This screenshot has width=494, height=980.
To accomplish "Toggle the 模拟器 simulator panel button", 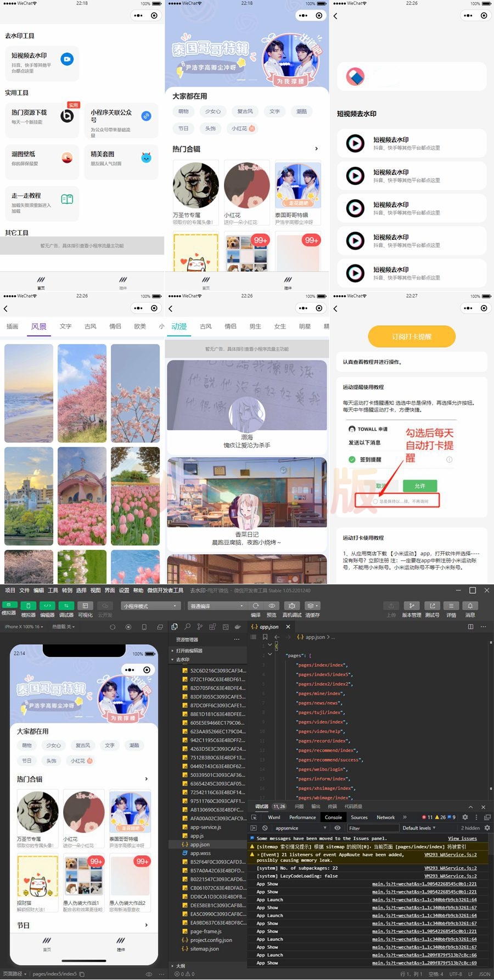I will [x=9, y=605].
